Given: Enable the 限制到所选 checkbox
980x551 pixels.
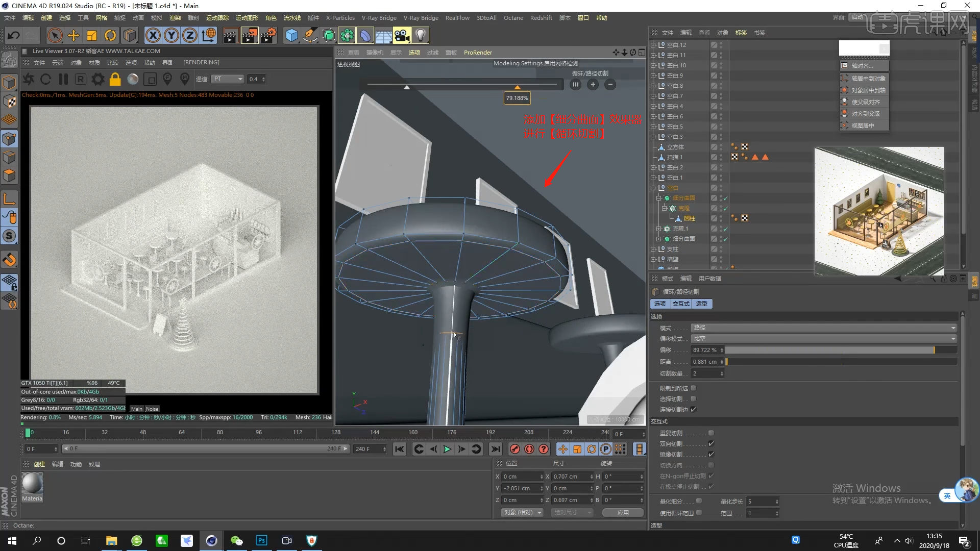Looking at the screenshot, I should coord(693,388).
